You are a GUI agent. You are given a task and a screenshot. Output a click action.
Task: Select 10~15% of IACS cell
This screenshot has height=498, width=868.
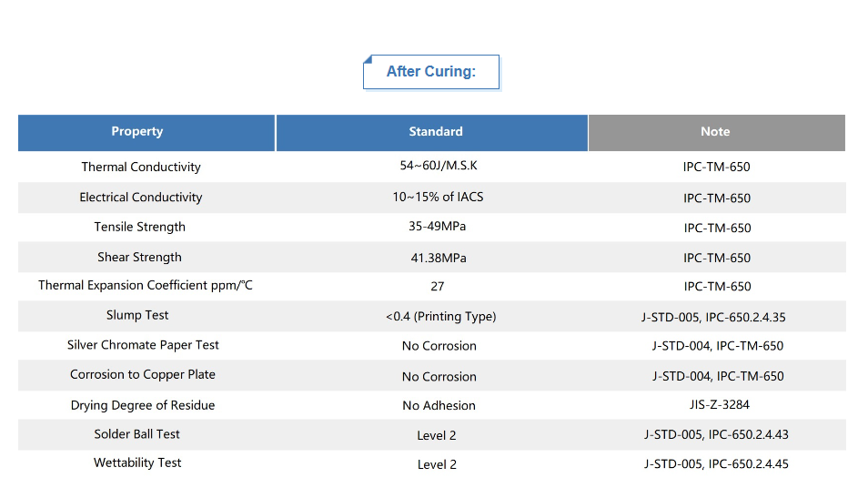point(437,198)
